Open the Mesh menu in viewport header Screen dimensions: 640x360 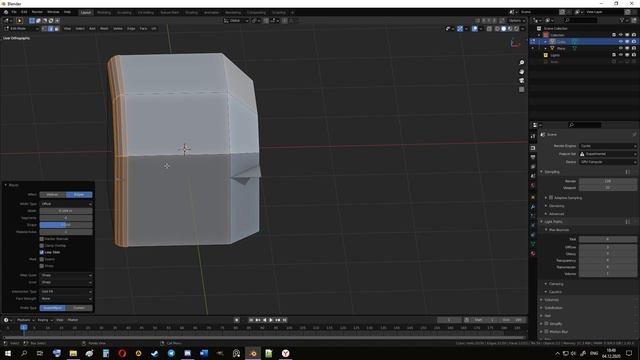pos(104,29)
